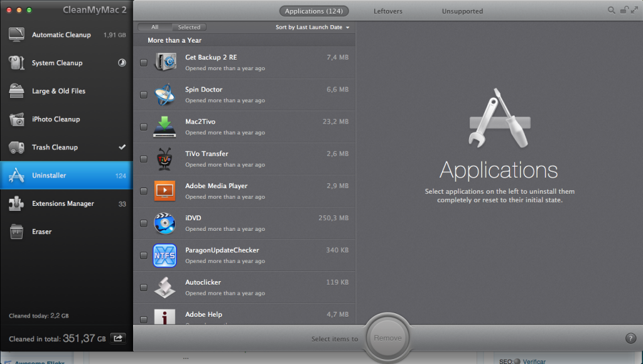Check the Get Backup 2 RE checkbox

pyautogui.click(x=144, y=63)
